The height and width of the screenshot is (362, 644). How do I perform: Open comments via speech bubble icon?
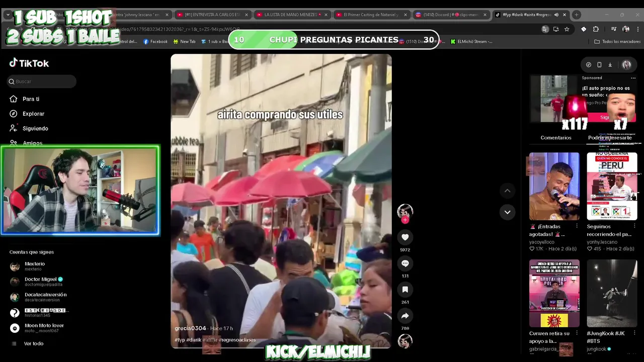coord(405,263)
